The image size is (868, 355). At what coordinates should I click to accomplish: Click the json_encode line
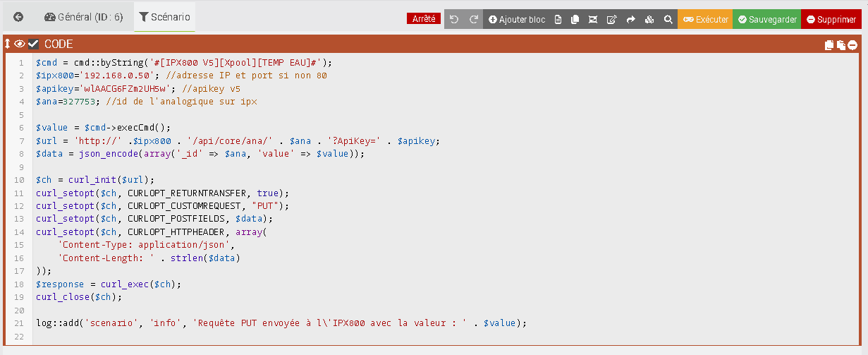(x=200, y=154)
